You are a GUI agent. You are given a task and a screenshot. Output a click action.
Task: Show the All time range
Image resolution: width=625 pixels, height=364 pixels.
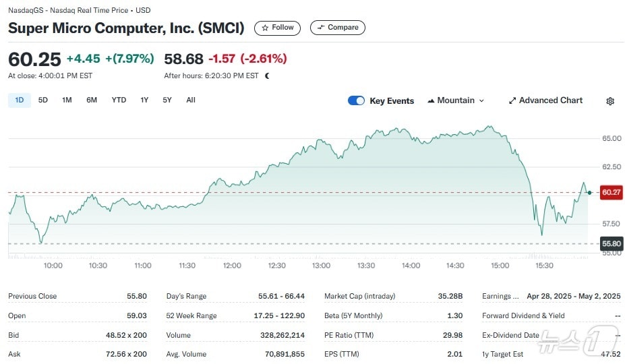click(x=191, y=100)
